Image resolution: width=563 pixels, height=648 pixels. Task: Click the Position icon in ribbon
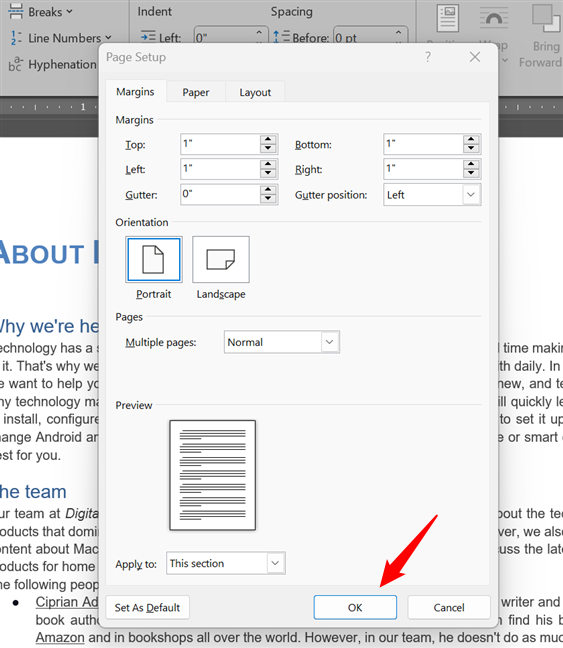coord(448,19)
